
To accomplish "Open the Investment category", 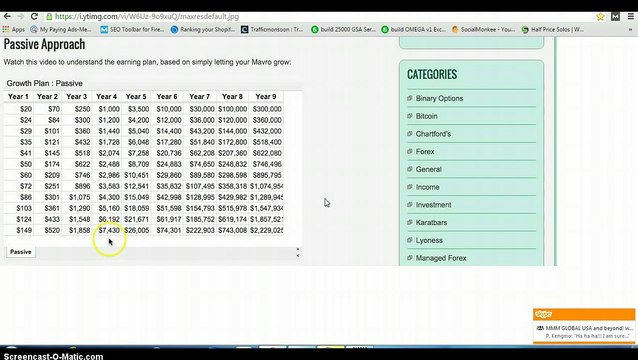I will point(433,205).
